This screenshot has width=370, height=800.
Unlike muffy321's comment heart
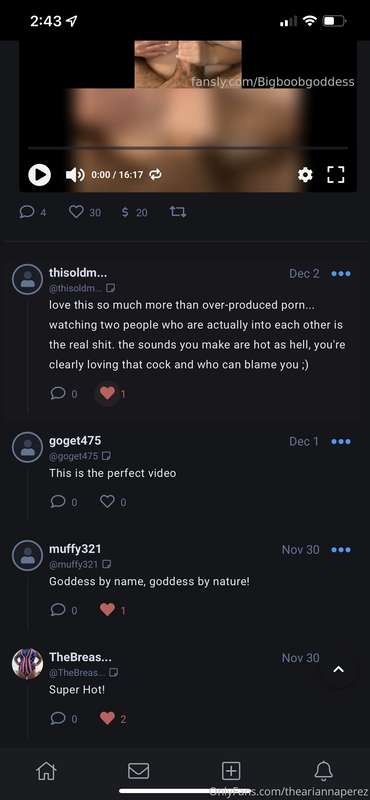coord(107,610)
